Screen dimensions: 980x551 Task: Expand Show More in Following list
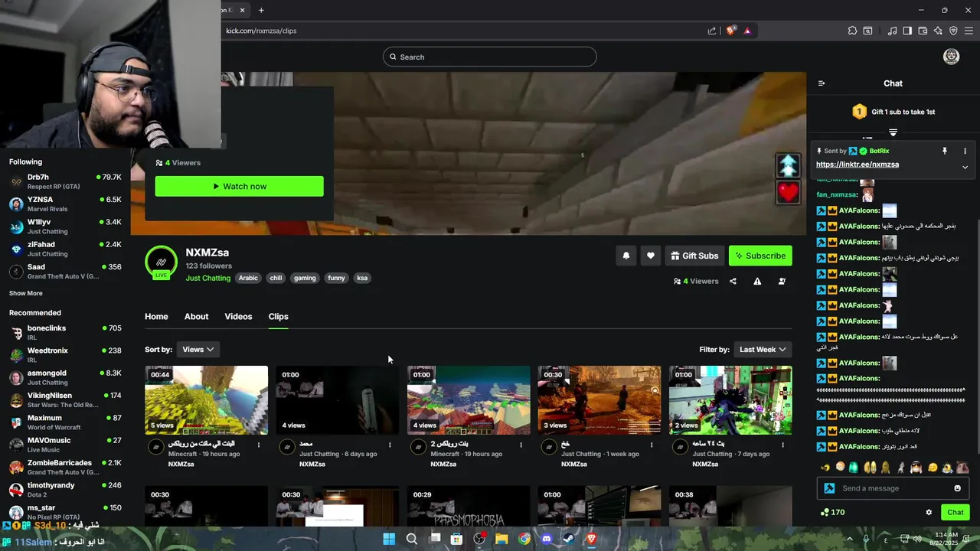(26, 293)
